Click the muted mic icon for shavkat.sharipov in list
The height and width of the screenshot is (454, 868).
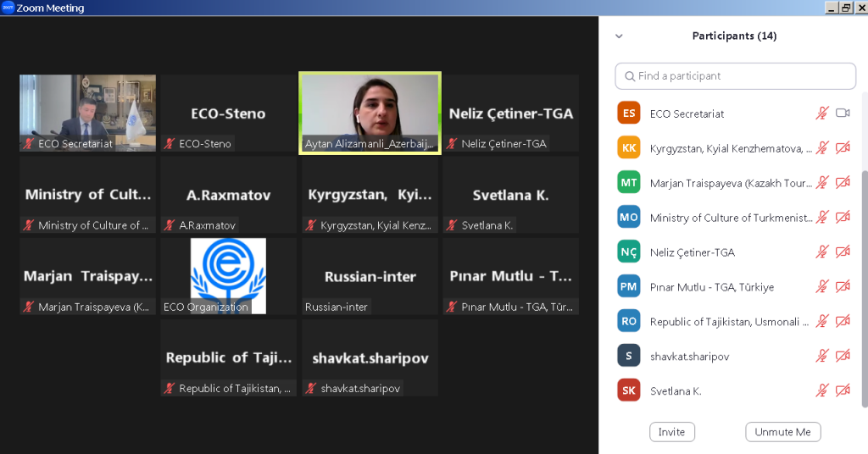click(x=821, y=357)
